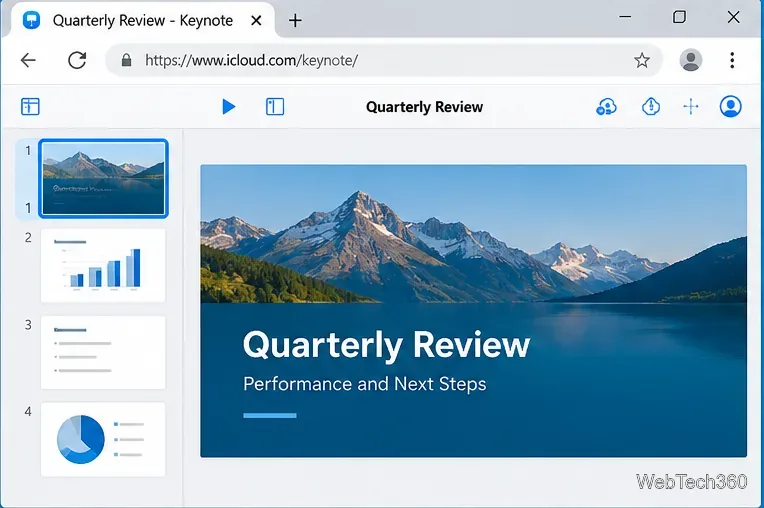This screenshot has width=764, height=508.
Task: Select slide 2 bar chart thumbnail
Action: pyautogui.click(x=103, y=266)
